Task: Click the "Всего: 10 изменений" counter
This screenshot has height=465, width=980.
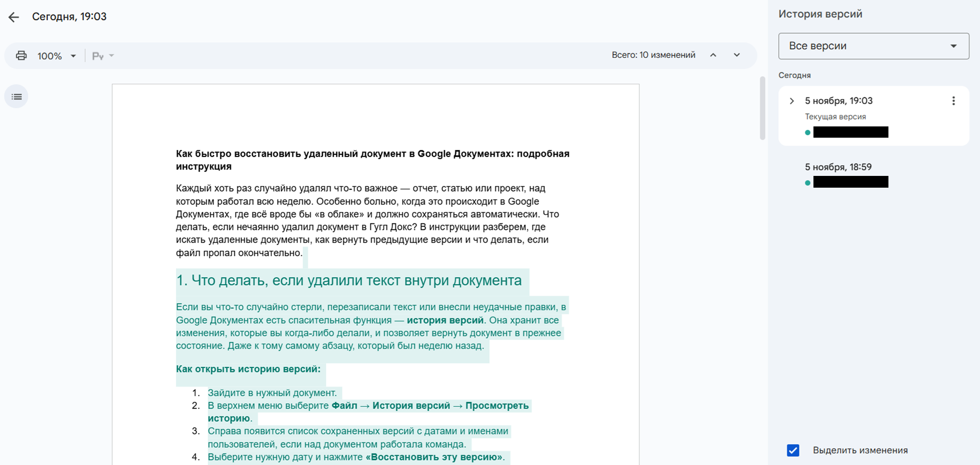Action: 653,55
